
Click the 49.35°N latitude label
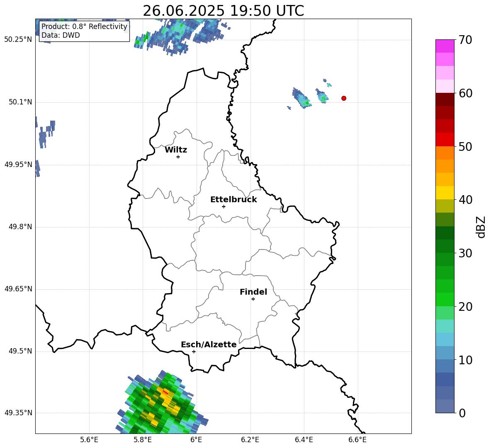coord(18,413)
